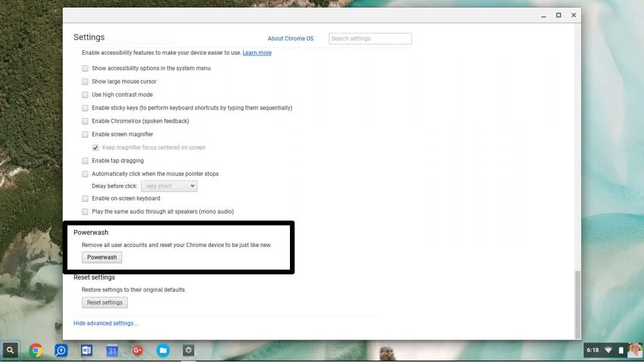Open the app launcher search icon
This screenshot has width=644, height=362.
point(10,350)
